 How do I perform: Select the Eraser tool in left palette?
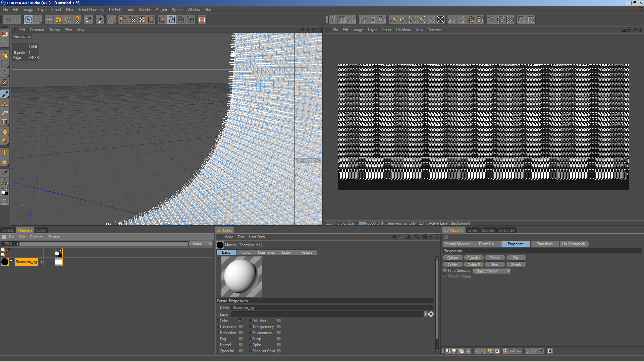click(x=5, y=113)
